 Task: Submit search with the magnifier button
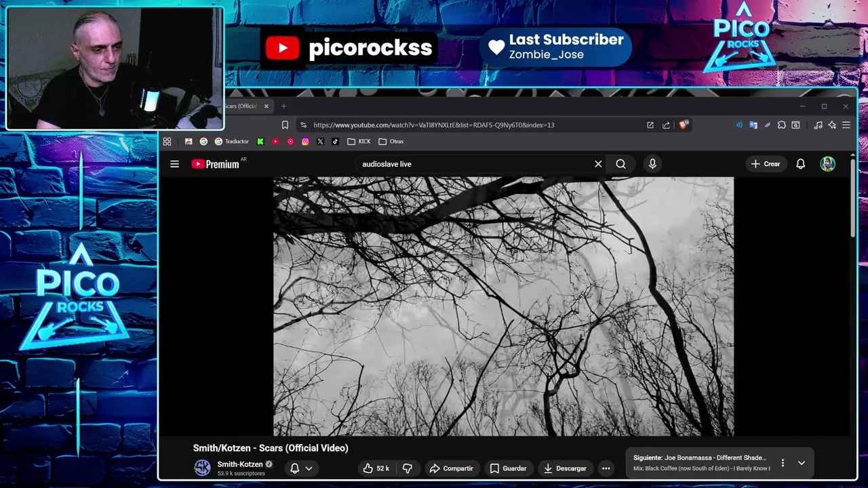pyautogui.click(x=620, y=164)
